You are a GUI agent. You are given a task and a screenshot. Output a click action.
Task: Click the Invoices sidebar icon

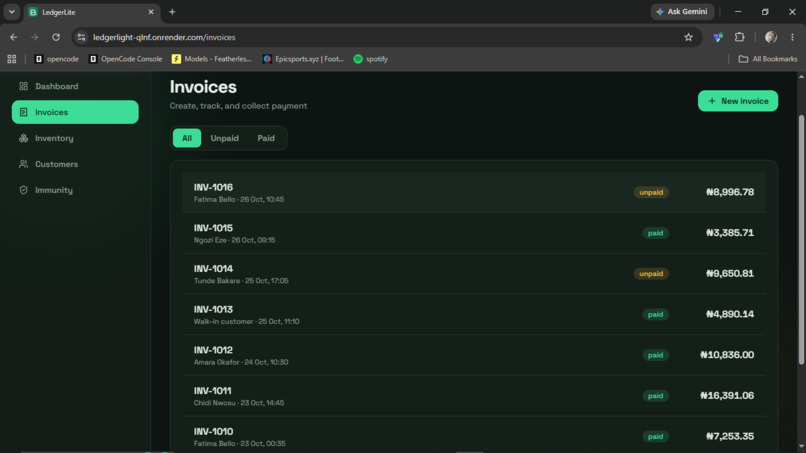coord(24,112)
